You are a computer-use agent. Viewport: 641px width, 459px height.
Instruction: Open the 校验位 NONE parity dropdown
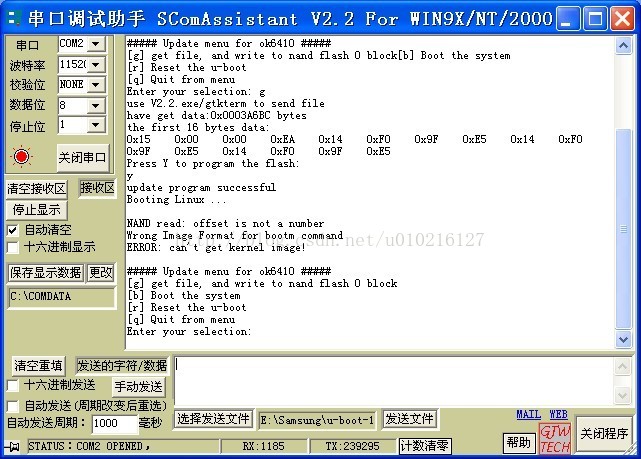tap(96, 85)
